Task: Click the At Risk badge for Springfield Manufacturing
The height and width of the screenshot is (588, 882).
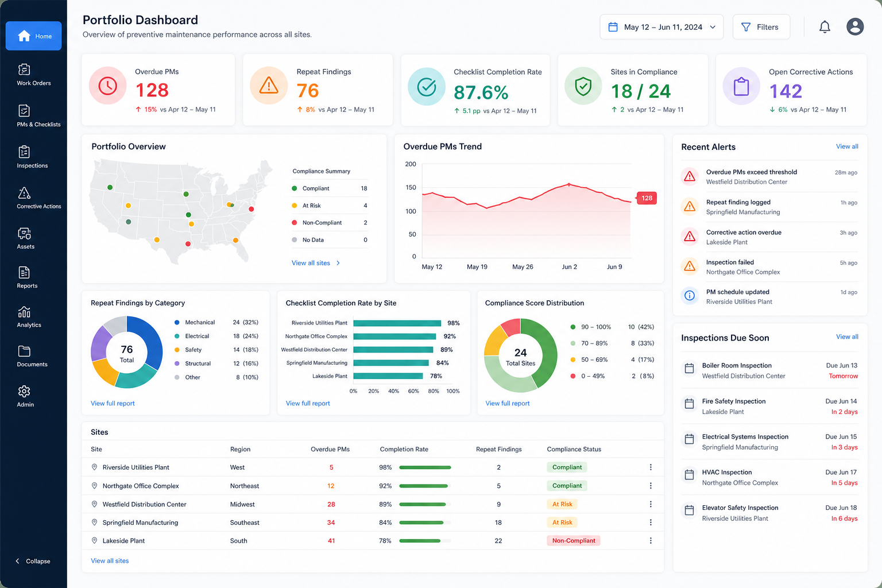Action: click(x=562, y=523)
